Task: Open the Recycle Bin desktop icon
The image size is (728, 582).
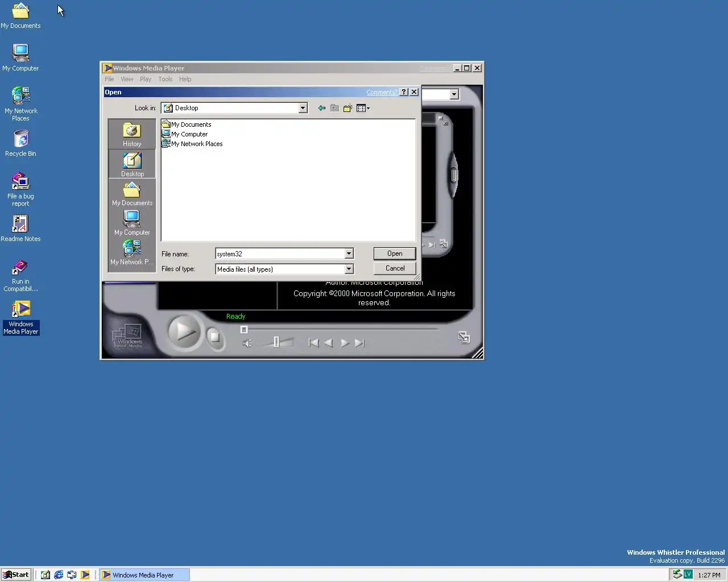Action: click(x=20, y=143)
